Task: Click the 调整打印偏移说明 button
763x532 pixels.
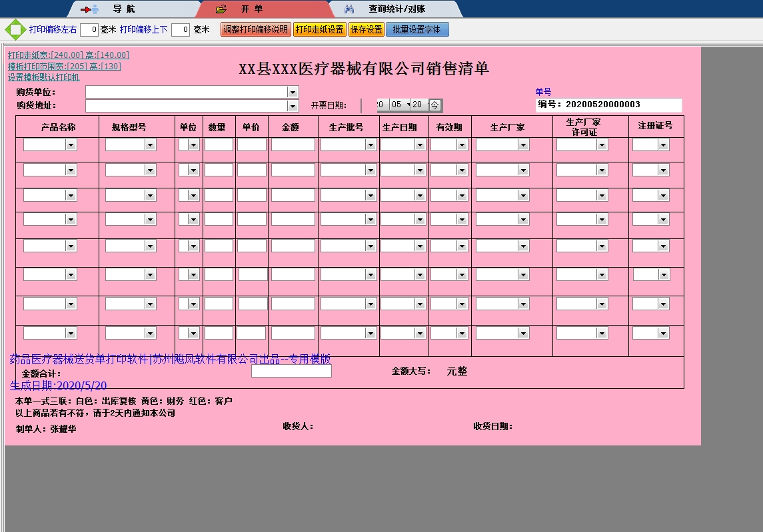Action: pyautogui.click(x=256, y=30)
